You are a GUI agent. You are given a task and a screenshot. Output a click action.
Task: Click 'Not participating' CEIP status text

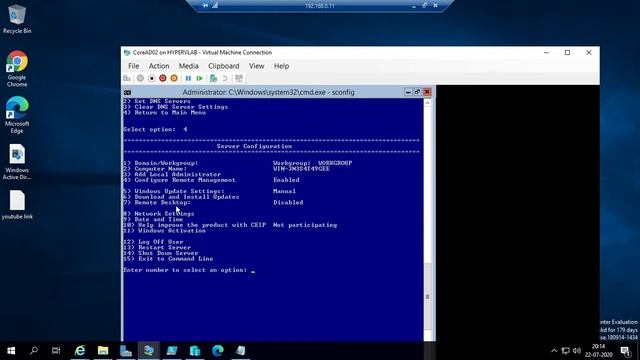coord(305,225)
